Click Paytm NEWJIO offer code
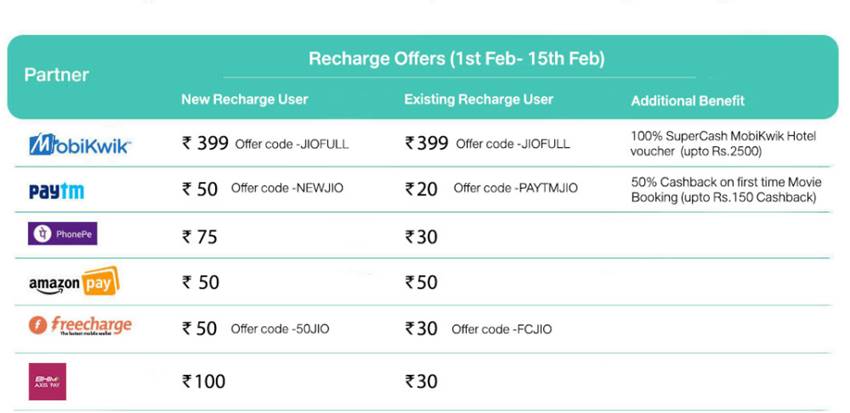The height and width of the screenshot is (413, 850). click(287, 189)
